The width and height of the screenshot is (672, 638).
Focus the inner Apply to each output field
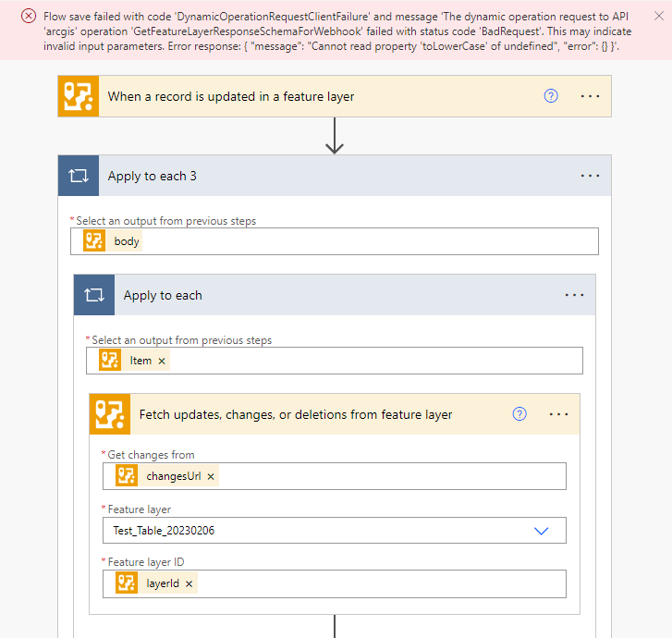coord(335,361)
